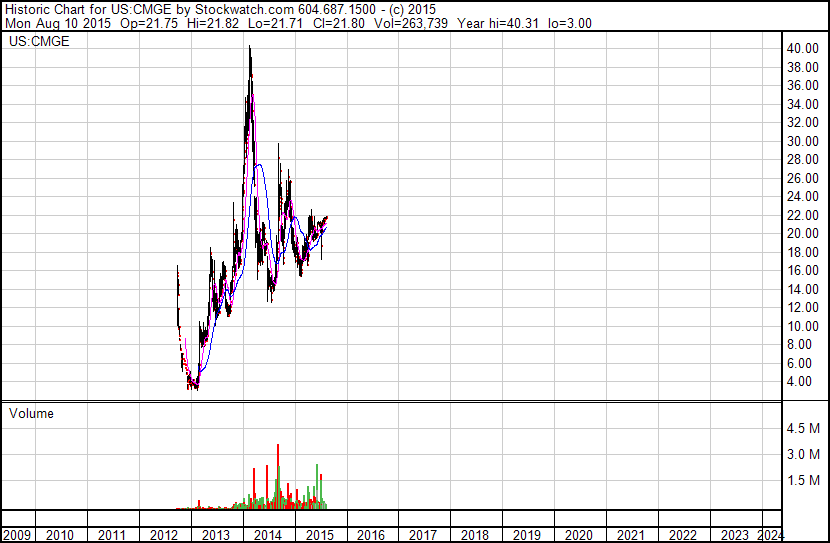This screenshot has width=830, height=543.
Task: Click the 28.00 price axis label
Action: click(x=802, y=159)
